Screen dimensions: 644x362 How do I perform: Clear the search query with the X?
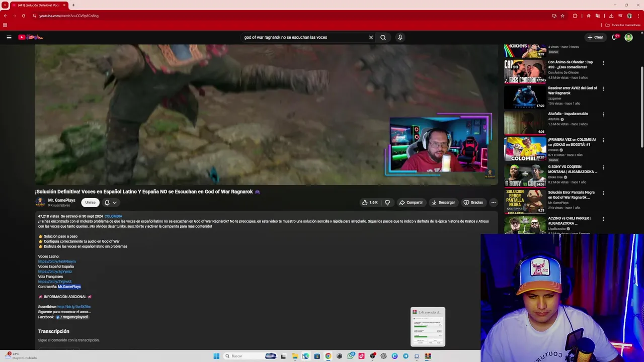tap(371, 37)
